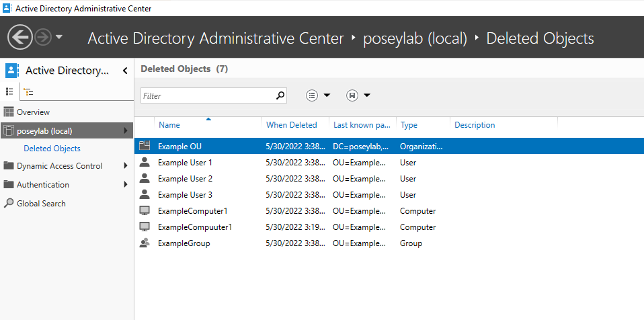The image size is (644, 320).
Task: Select the Example OU row
Action: pyautogui.click(x=389, y=147)
